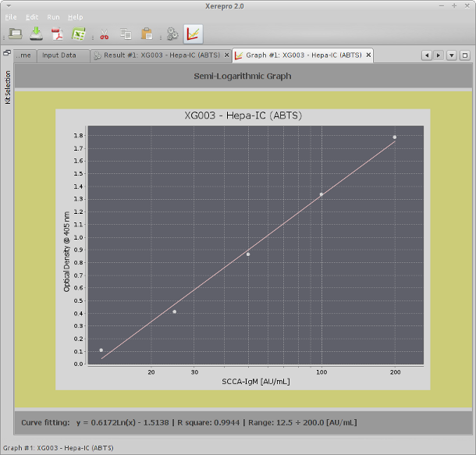Screen dimensions: 476x455
Task: Export to PDF using toolbar icon
Action: [x=57, y=34]
